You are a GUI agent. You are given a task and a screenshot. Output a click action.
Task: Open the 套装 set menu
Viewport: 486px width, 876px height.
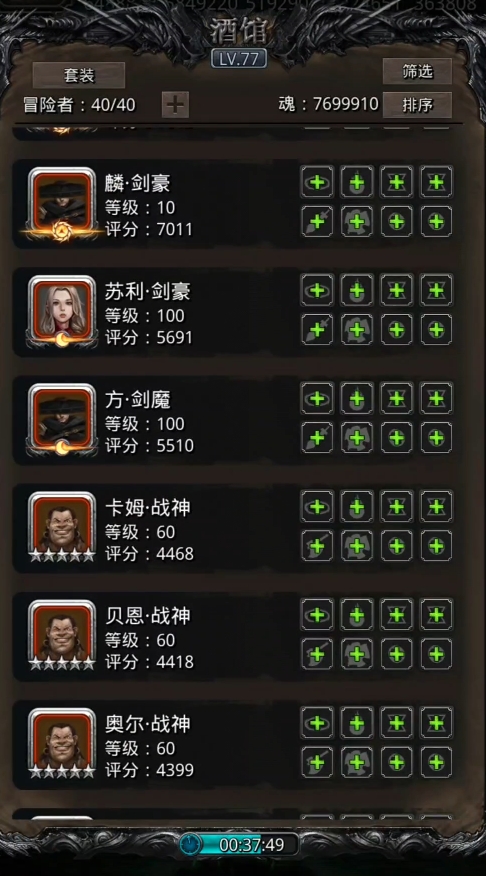pyautogui.click(x=79, y=75)
